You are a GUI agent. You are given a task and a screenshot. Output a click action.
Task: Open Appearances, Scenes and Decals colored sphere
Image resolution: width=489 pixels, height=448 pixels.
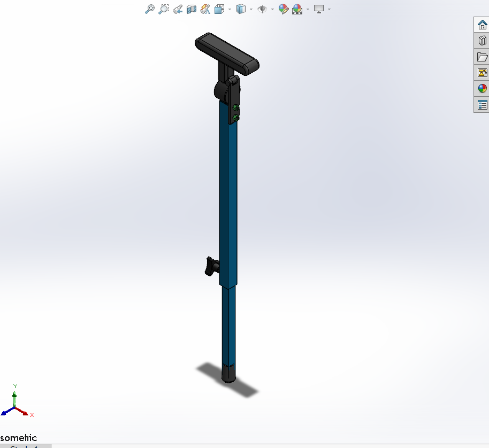[481, 88]
